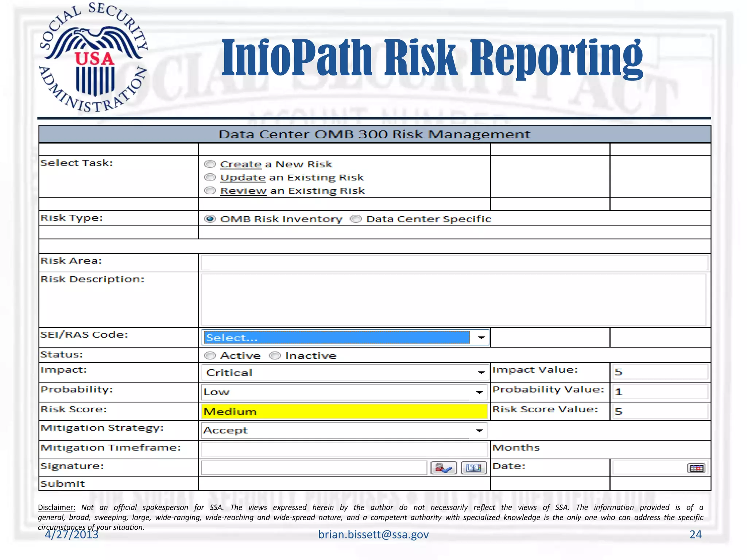Choose Data Center Specific risk type
This screenshot has height=560, width=747.
[356, 219]
